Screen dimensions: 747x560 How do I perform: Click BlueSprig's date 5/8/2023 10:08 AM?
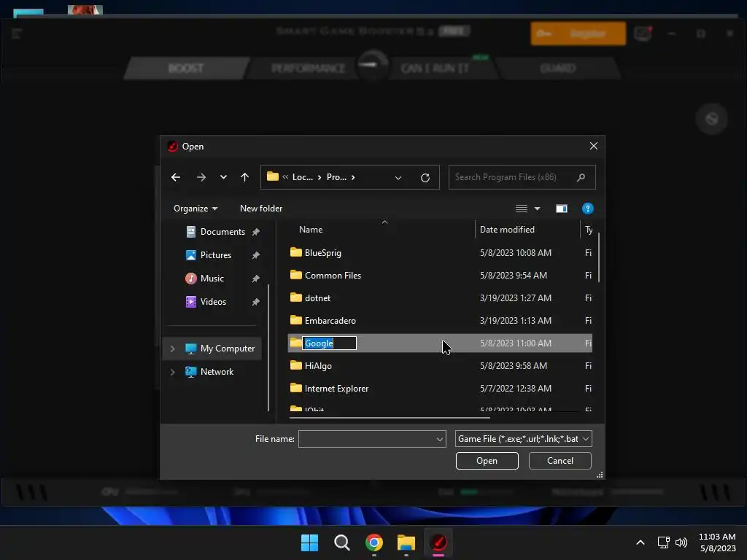pos(516,253)
